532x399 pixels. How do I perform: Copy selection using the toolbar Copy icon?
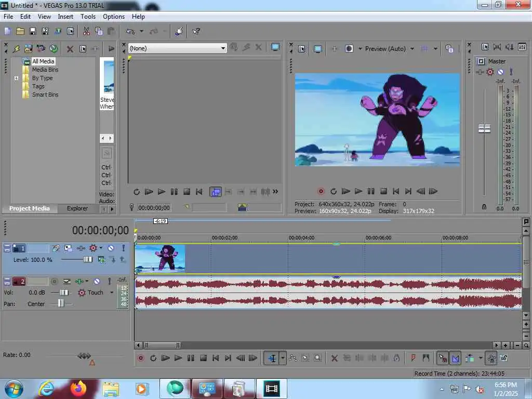coord(99,31)
